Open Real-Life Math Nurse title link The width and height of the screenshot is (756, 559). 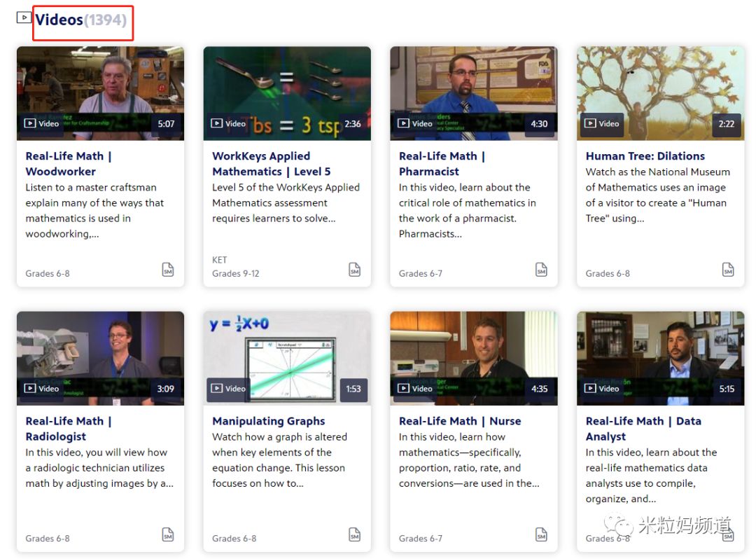[x=460, y=421]
